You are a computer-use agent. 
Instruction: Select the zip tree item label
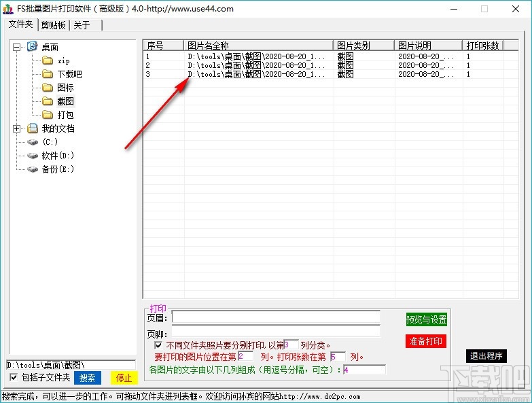coord(63,60)
